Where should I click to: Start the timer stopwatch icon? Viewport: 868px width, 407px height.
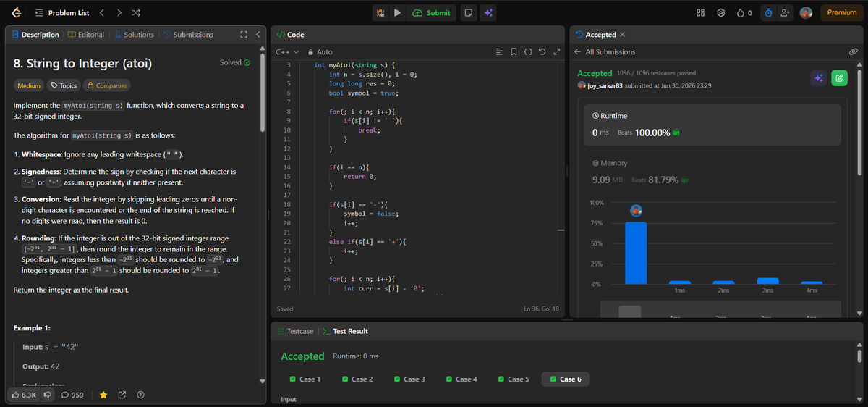pos(768,12)
